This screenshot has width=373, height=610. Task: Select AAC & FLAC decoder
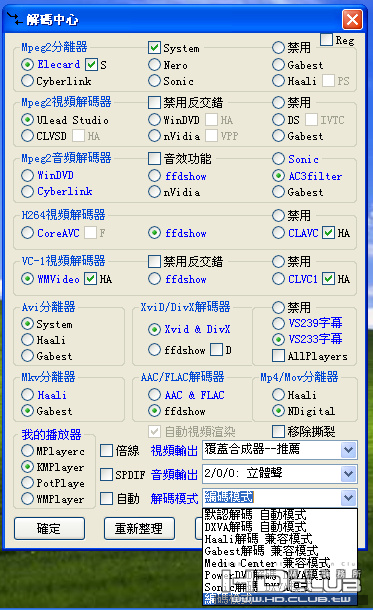coord(154,395)
